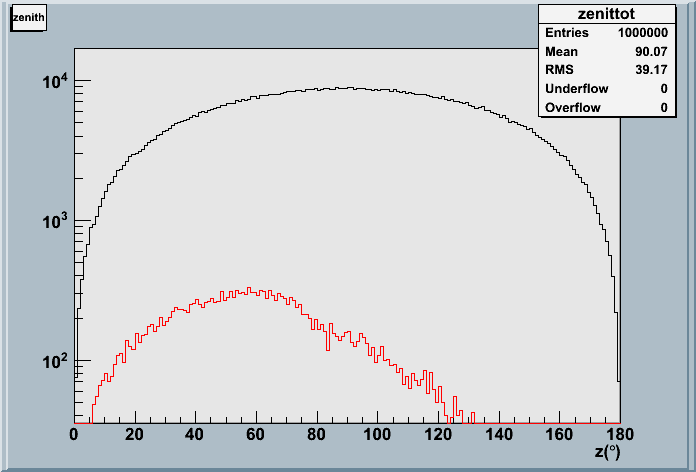
Task: Click the zenith title box
Action: coord(28,18)
